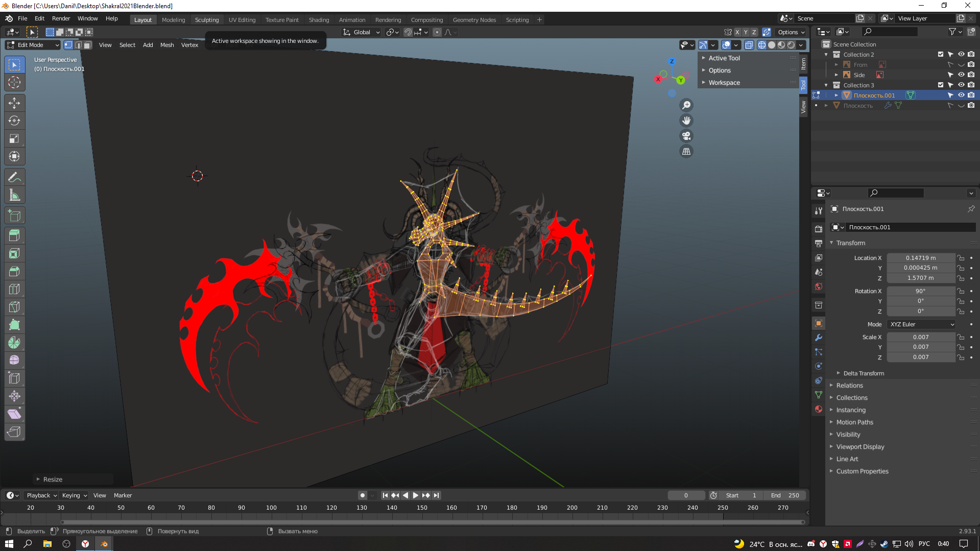Expand the Resize operator panel
Screen dimensions: 980x551
coord(53,480)
